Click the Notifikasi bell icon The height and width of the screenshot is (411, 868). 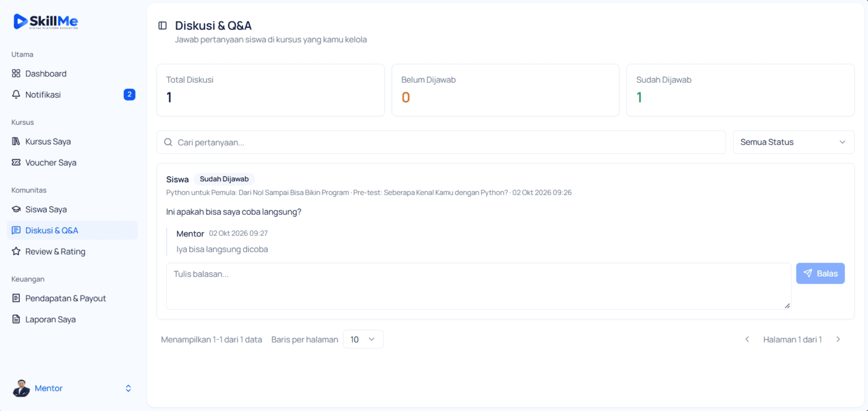click(16, 95)
